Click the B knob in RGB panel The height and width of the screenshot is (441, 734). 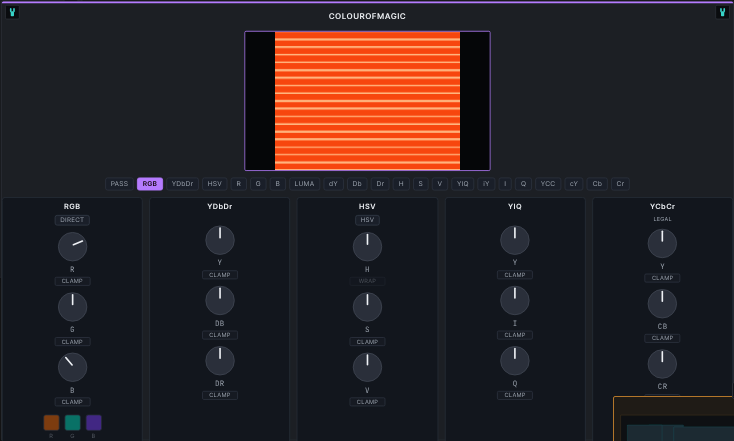click(x=73, y=368)
